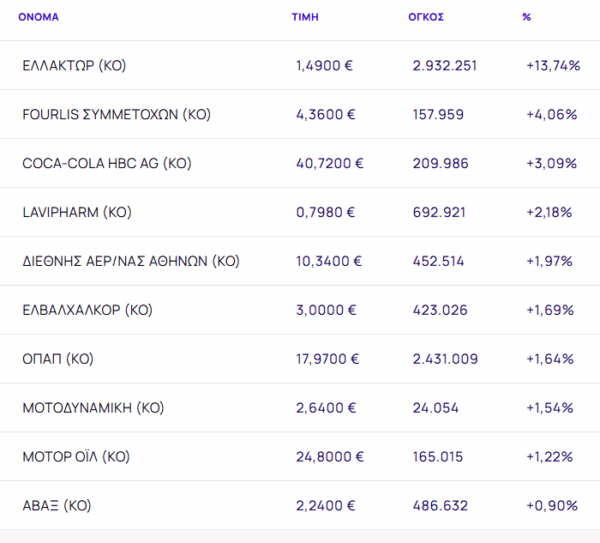Click the ΟΓΚΟΣ column header

click(427, 17)
